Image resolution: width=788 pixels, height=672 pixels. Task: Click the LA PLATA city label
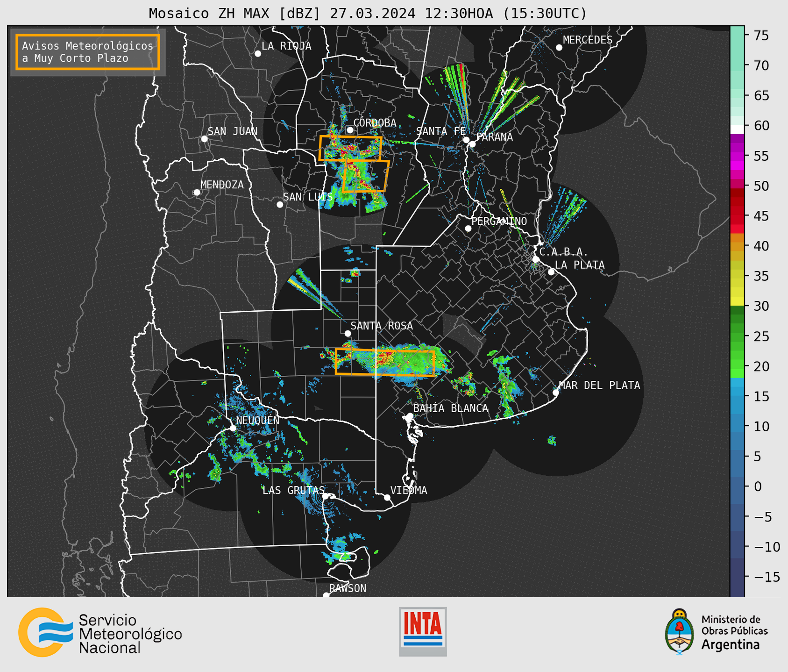pos(580,265)
